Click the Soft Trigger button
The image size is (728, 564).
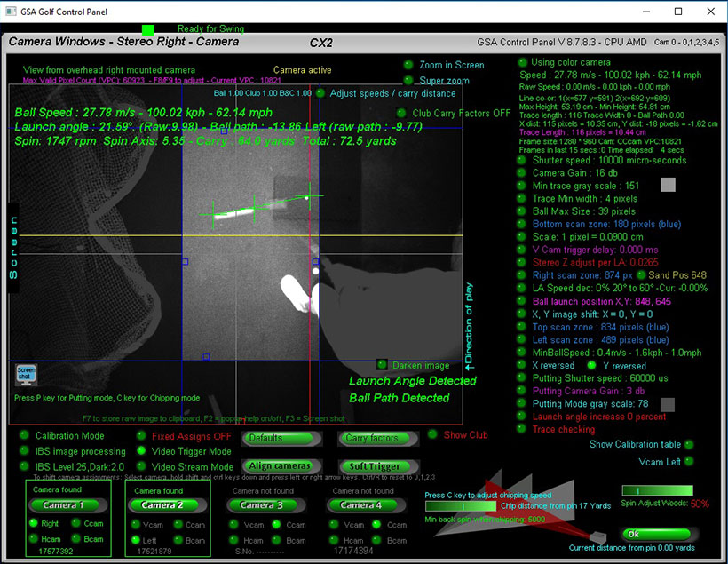(378, 466)
